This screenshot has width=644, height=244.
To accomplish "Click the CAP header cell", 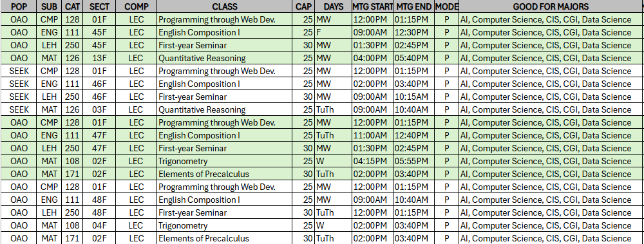I will pos(304,6).
